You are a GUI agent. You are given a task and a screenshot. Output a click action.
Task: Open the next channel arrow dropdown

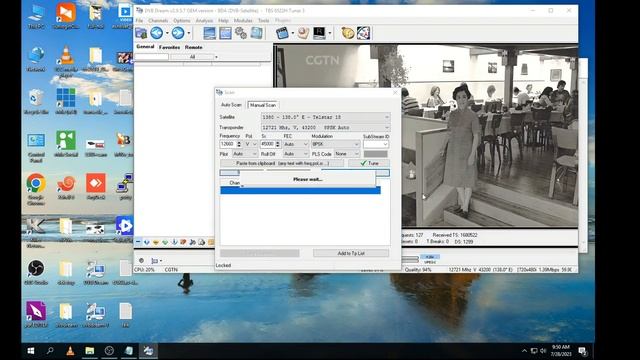pyautogui.click(x=188, y=33)
